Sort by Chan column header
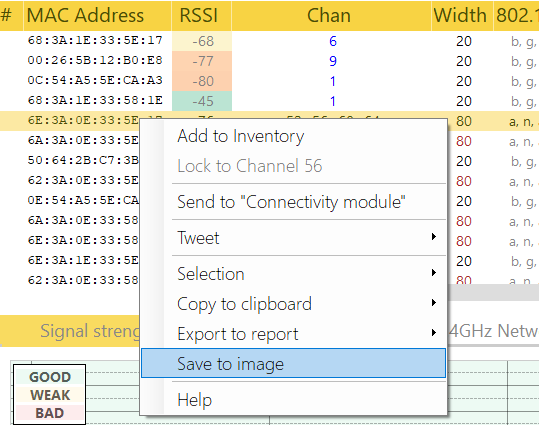The width and height of the screenshot is (539, 425). [x=331, y=15]
